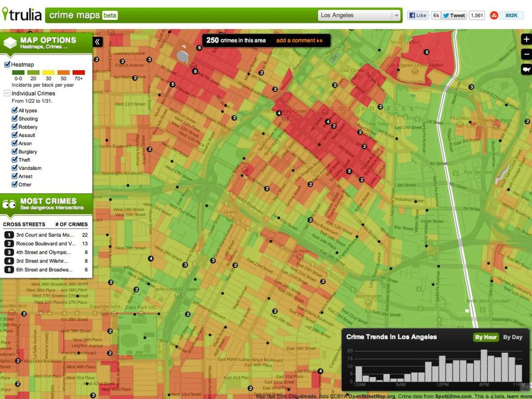Click the 250 crimes in this area label
The height and width of the screenshot is (399, 532).
coord(236,41)
